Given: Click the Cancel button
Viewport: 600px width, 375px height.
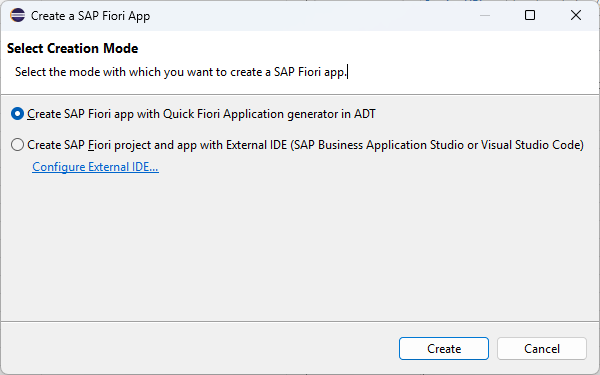Looking at the screenshot, I should (x=541, y=349).
